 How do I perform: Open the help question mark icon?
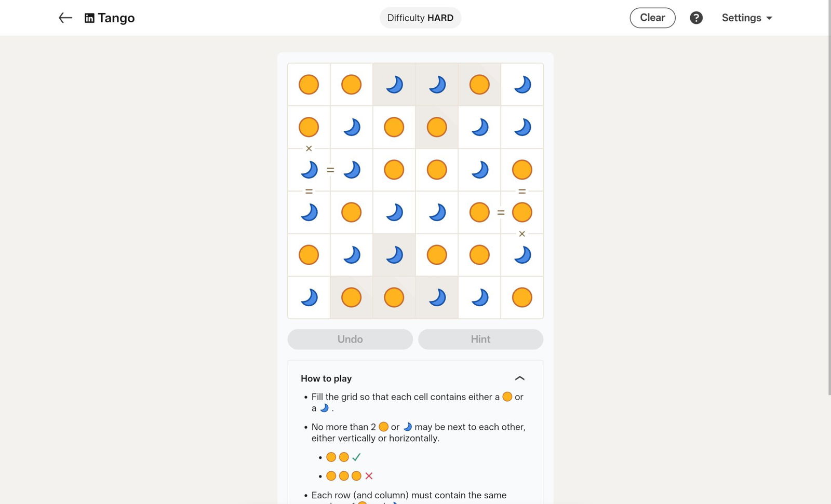coord(696,18)
